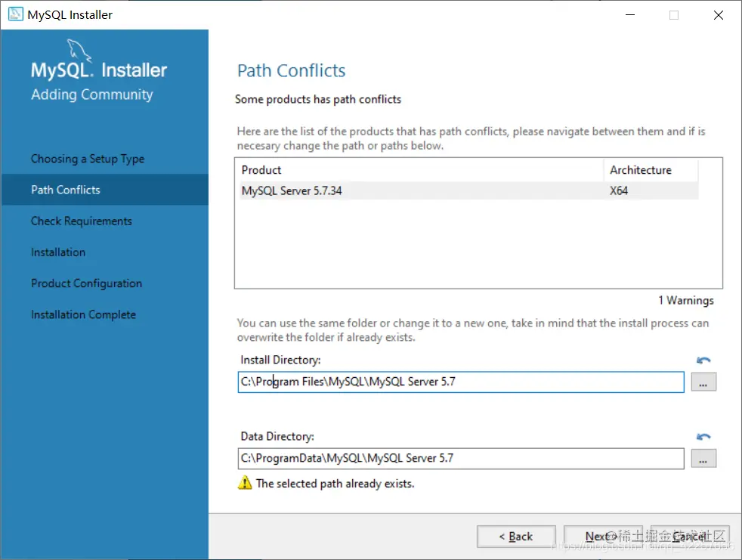Image resolution: width=742 pixels, height=560 pixels.
Task: Select the Path Conflicts step in sidebar
Action: [104, 190]
